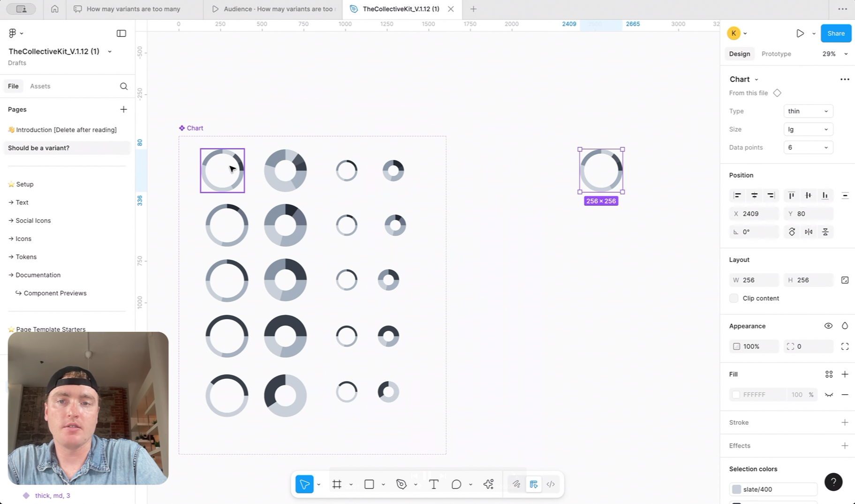Toggle appearance visibility eye icon
The width and height of the screenshot is (855, 504).
click(x=828, y=326)
